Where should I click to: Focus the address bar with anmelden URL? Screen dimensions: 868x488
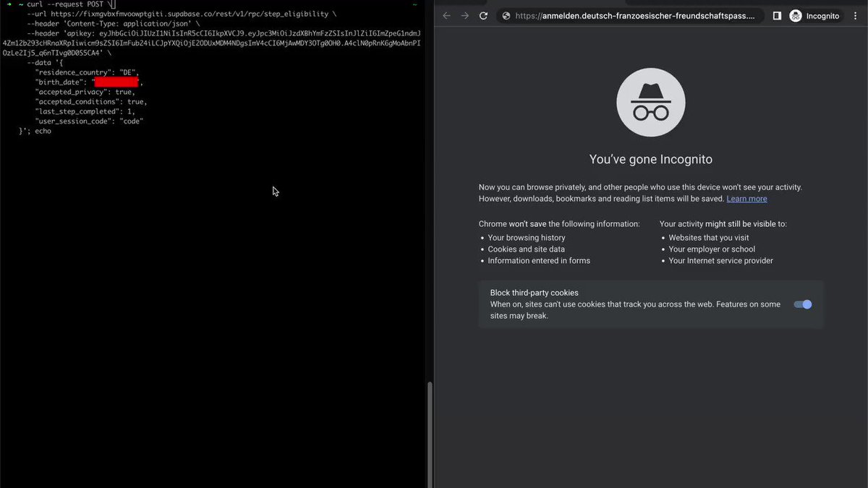click(630, 15)
